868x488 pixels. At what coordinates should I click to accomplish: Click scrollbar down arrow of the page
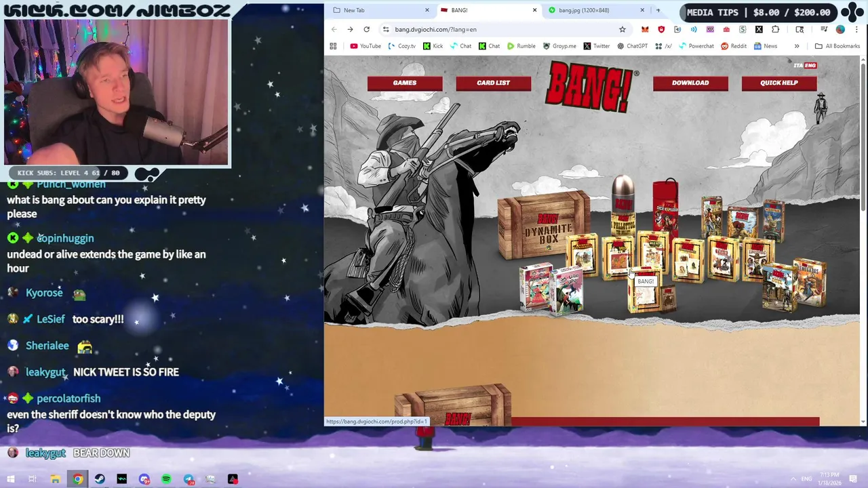point(863,422)
